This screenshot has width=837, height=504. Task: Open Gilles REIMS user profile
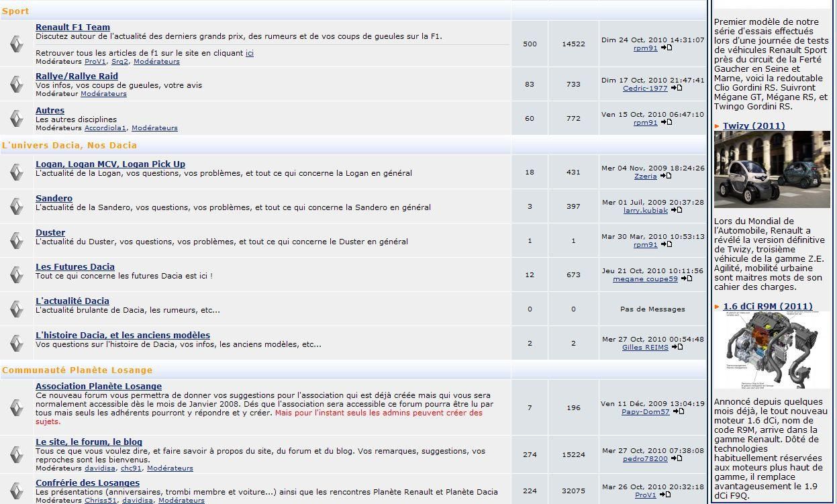646,348
